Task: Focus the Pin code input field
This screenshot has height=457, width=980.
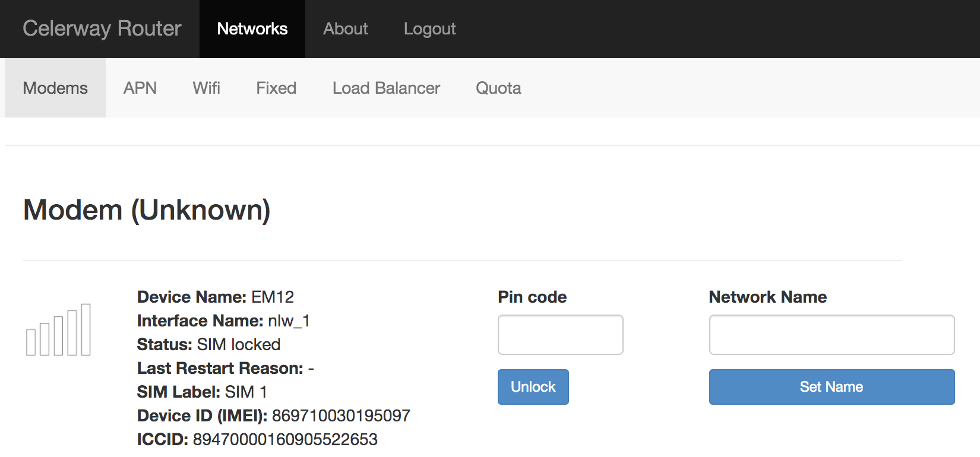Action: click(560, 335)
